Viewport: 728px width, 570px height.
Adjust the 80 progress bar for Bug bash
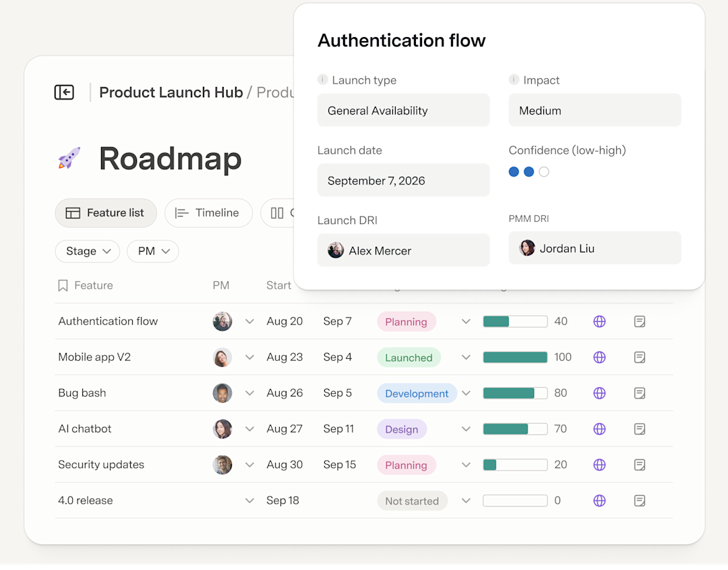point(515,393)
